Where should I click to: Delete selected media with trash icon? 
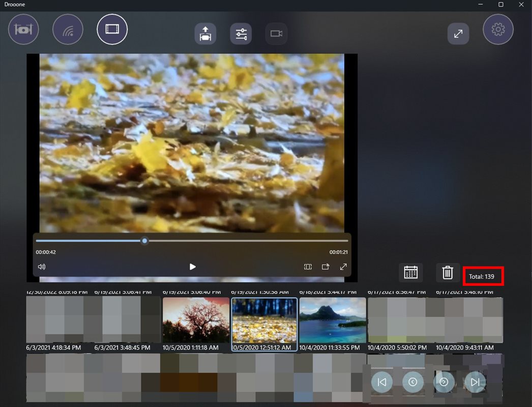448,273
